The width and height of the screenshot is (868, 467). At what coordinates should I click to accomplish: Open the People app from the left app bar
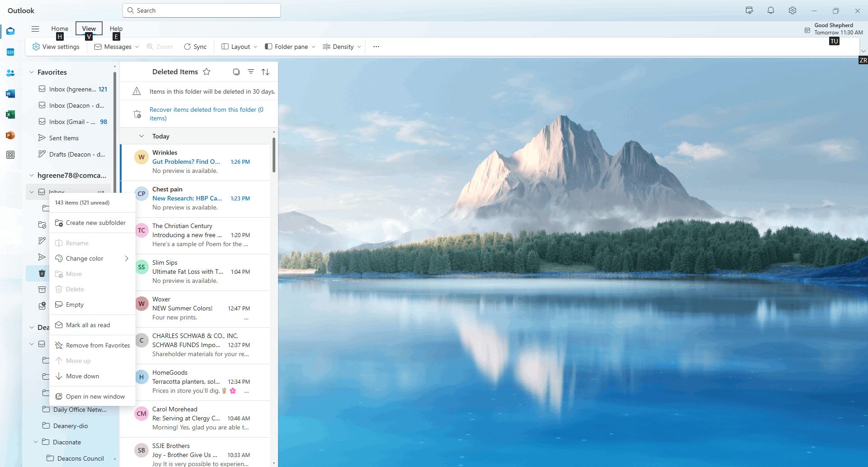tap(10, 73)
